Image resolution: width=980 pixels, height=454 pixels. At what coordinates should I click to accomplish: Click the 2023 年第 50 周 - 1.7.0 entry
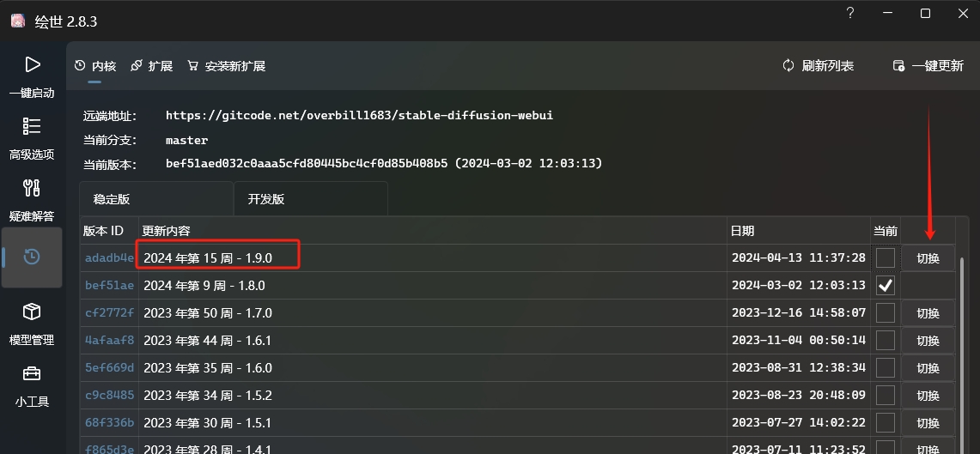[x=208, y=313]
